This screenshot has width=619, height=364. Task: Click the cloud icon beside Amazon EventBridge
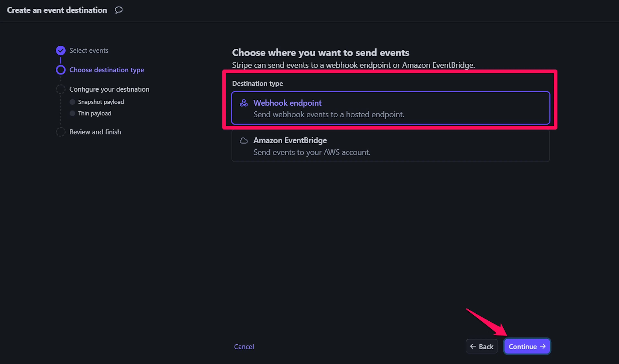click(x=244, y=141)
